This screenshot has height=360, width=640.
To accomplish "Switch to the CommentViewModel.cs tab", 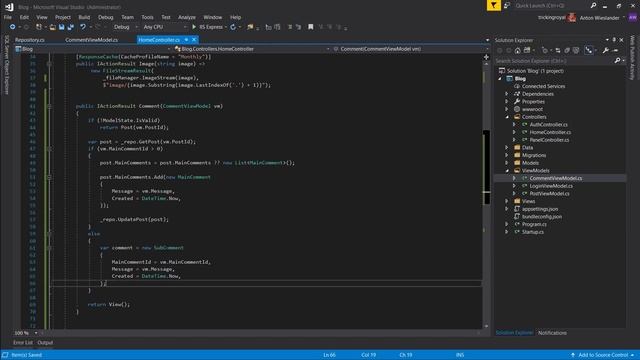I will [91, 40].
